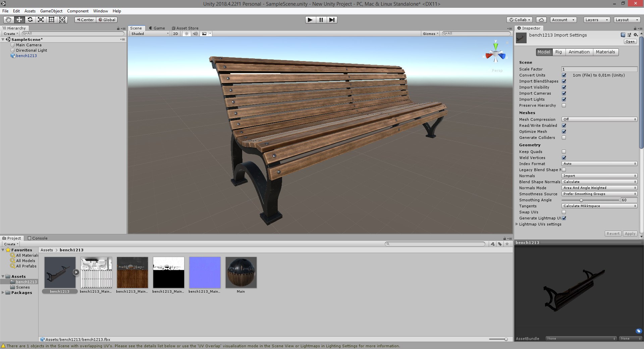Image resolution: width=644 pixels, height=349 pixels.
Task: Open Inspector help book icon
Action: 623,35
